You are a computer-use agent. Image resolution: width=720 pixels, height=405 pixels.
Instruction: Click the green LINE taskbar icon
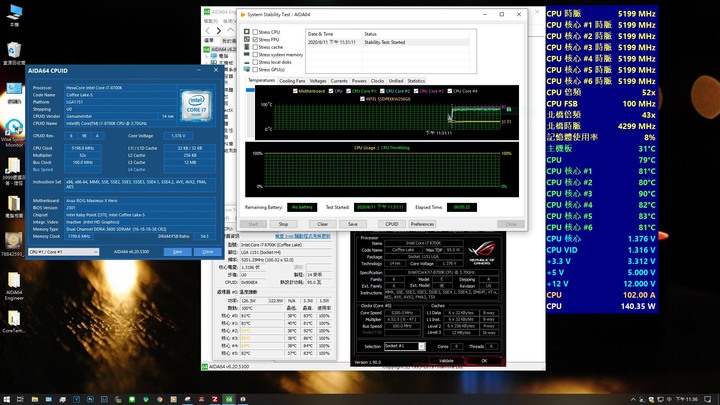(x=132, y=399)
